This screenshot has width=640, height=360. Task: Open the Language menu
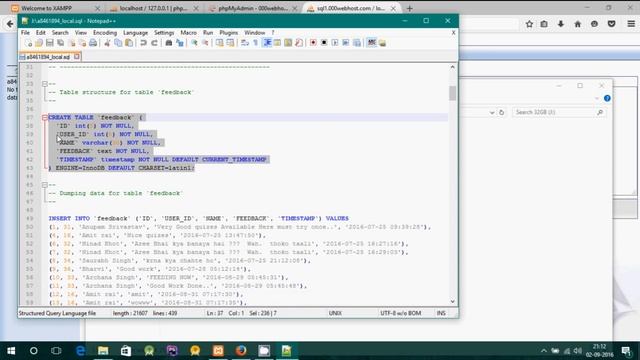[x=136, y=33]
